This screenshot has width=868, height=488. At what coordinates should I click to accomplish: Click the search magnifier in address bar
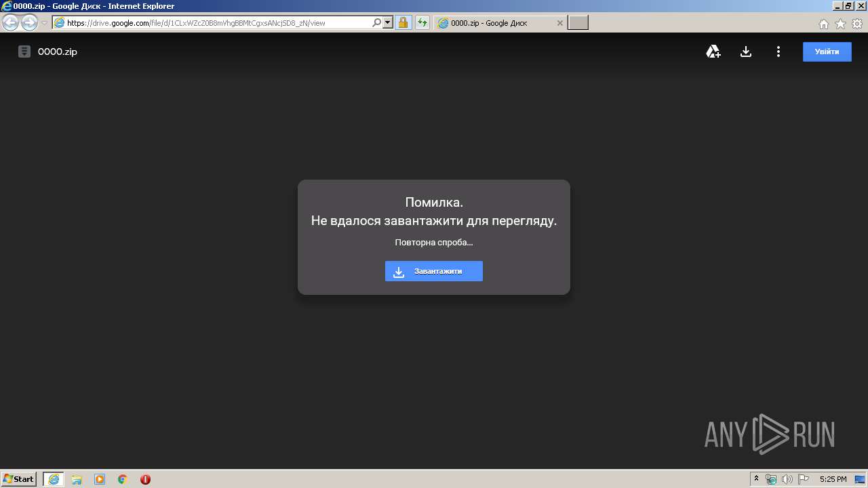point(377,23)
